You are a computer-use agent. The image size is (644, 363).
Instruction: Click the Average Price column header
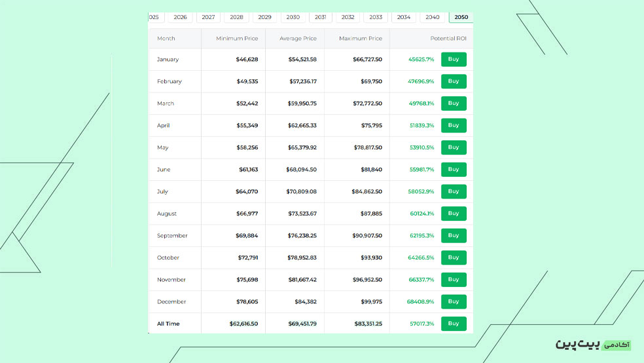[x=298, y=39]
